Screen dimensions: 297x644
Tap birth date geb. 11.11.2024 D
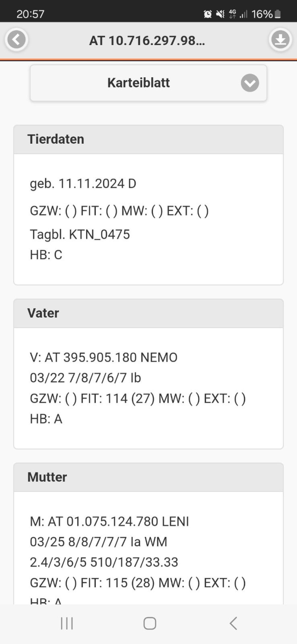(x=83, y=184)
